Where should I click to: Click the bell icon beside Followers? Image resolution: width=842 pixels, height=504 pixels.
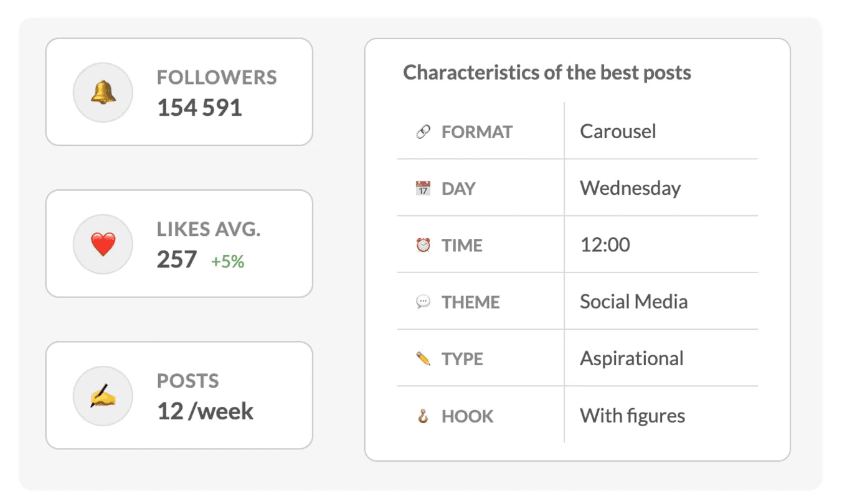tap(103, 93)
